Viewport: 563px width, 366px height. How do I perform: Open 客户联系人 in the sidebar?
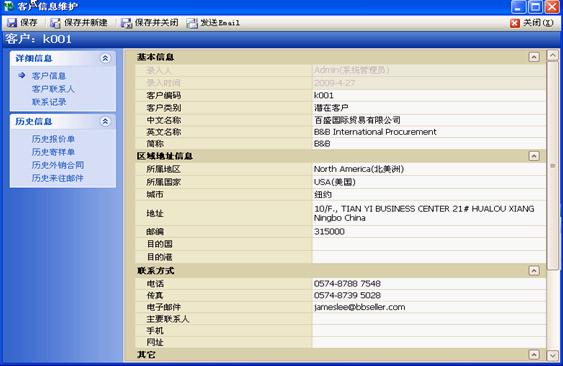[x=53, y=89]
